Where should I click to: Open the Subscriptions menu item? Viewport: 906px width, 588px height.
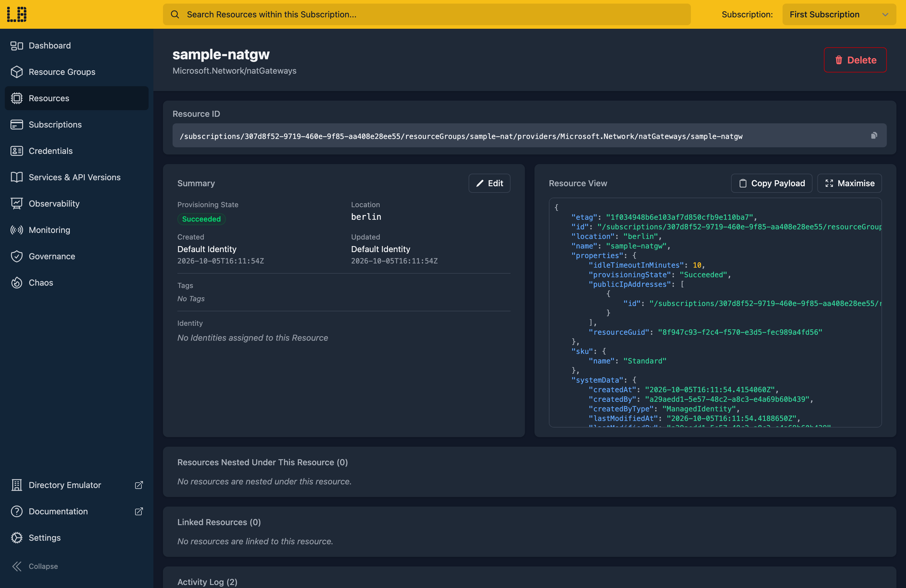(76, 124)
